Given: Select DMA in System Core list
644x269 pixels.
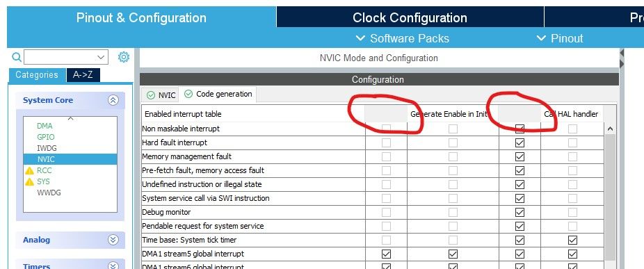Looking at the screenshot, I should pos(45,126).
